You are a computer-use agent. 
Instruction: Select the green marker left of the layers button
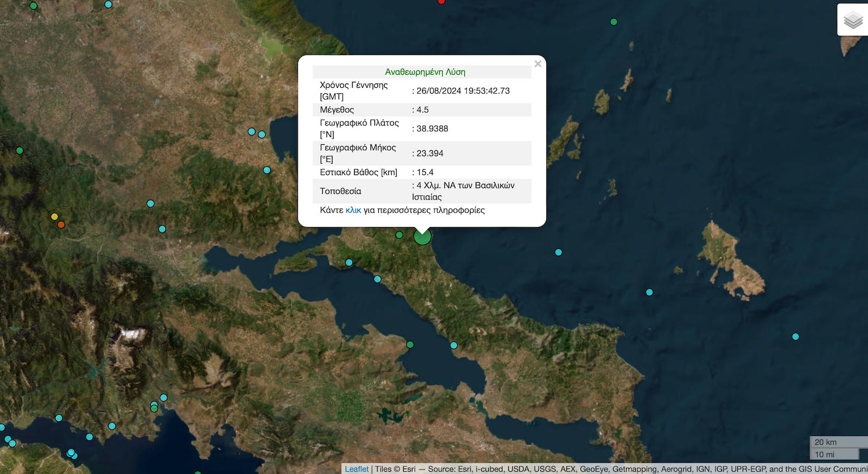pos(614,22)
